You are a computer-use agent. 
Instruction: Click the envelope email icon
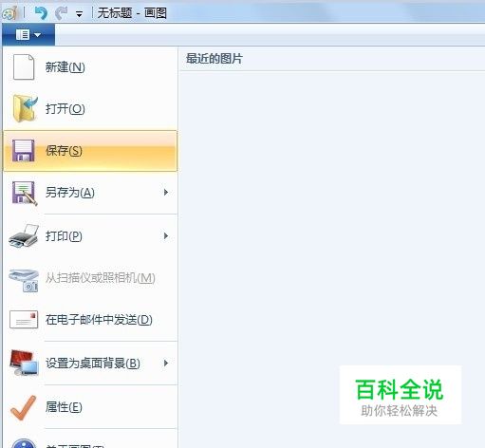(x=24, y=320)
